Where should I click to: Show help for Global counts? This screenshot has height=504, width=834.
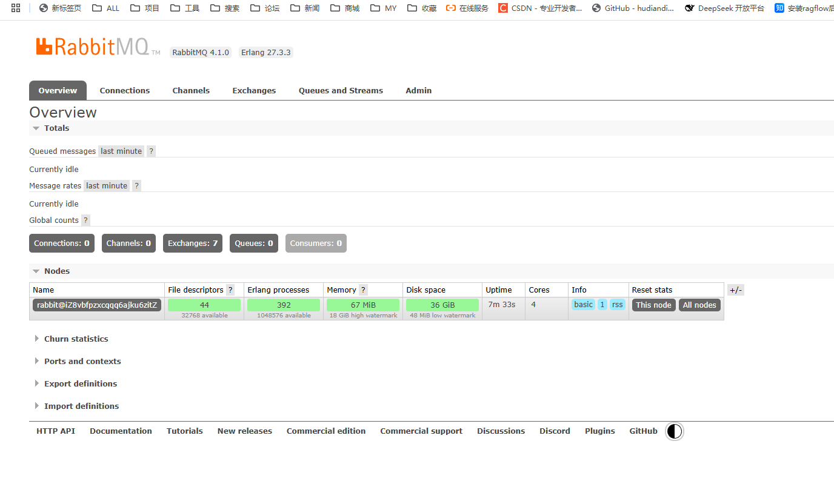tap(85, 220)
